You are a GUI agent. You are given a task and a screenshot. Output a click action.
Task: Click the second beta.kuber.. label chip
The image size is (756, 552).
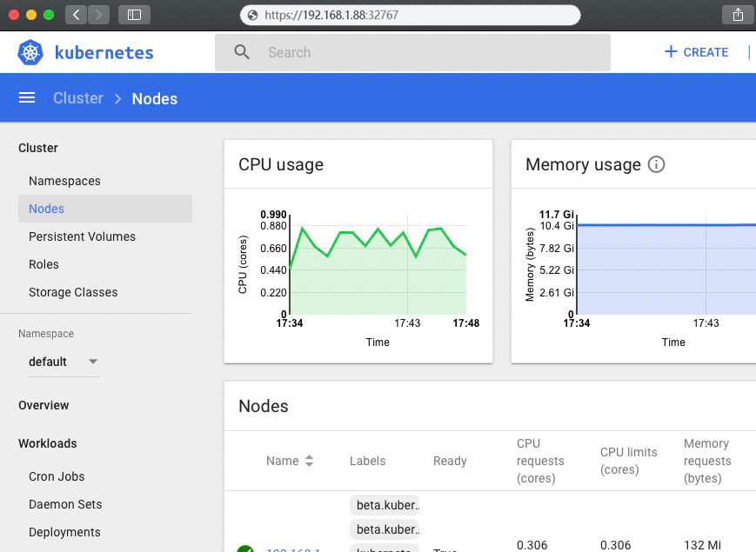385,529
